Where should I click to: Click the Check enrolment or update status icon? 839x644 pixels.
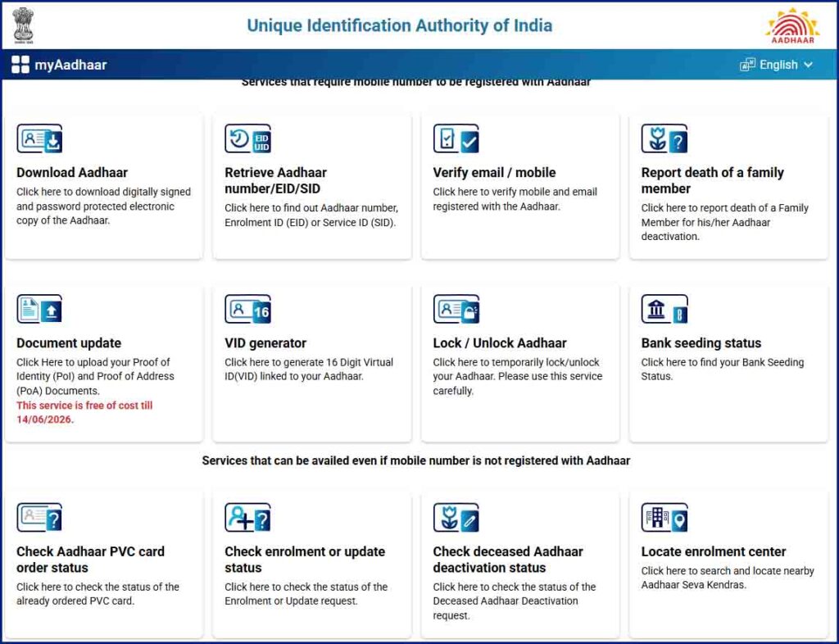pyautogui.click(x=247, y=518)
